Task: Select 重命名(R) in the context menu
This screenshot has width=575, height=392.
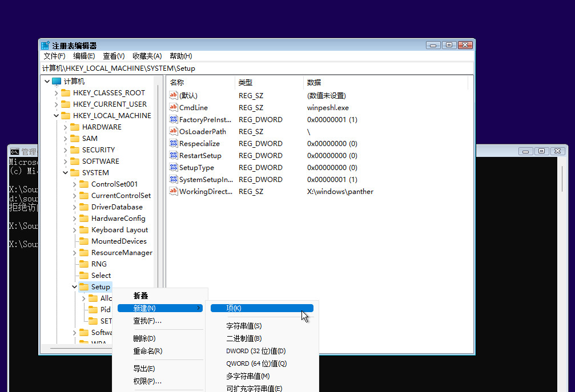Action: (x=160, y=351)
